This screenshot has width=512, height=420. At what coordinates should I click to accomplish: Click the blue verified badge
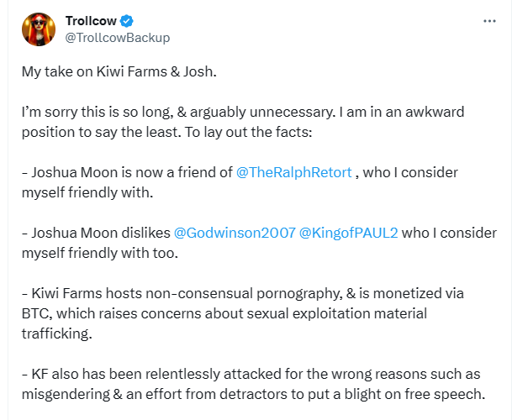[x=128, y=21]
